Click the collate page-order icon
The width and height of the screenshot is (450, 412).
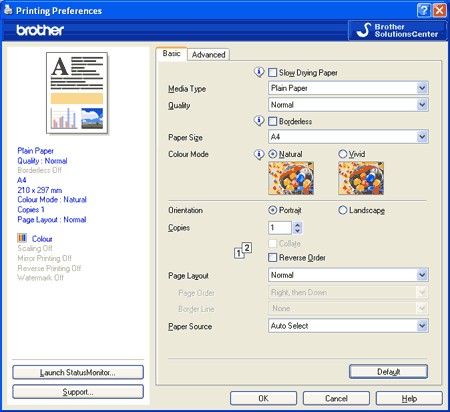[243, 250]
